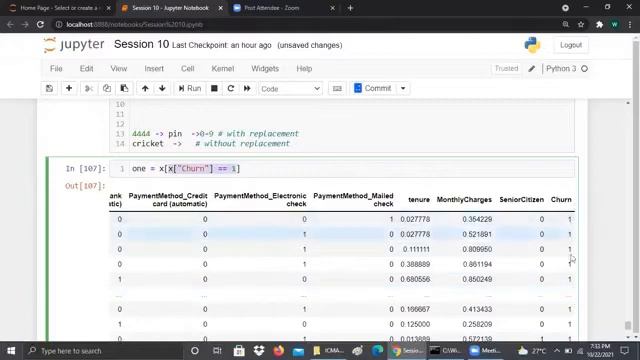The height and width of the screenshot is (360, 640).
Task: Click the tenure column header
Action: [419, 200]
